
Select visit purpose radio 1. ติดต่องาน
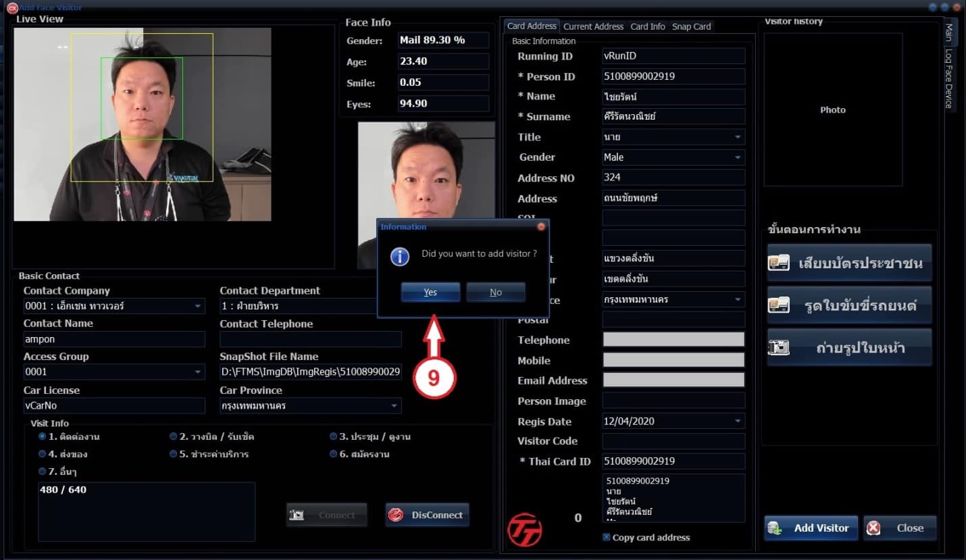(x=43, y=436)
